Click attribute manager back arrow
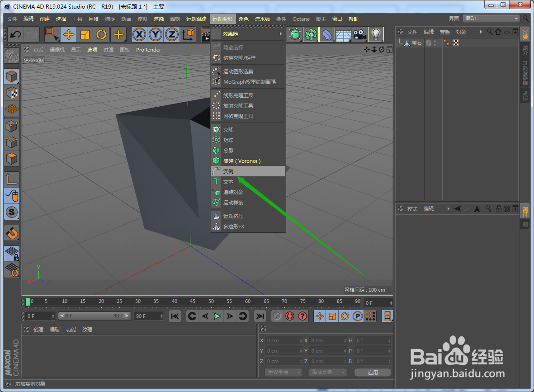Screen dimensions: 534x392 pos(458,209)
